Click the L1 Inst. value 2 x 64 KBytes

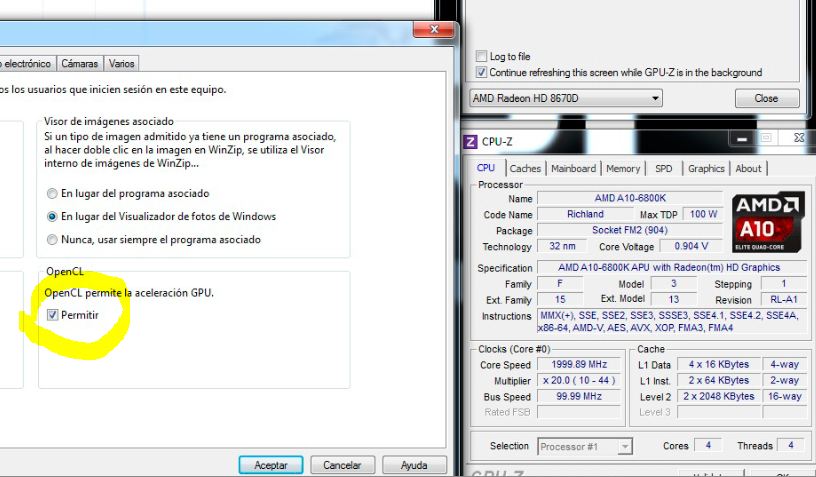pos(719,381)
